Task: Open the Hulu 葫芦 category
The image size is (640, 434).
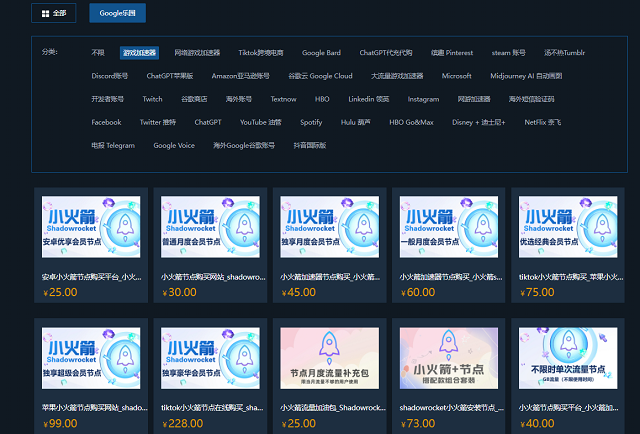Action: coord(356,122)
